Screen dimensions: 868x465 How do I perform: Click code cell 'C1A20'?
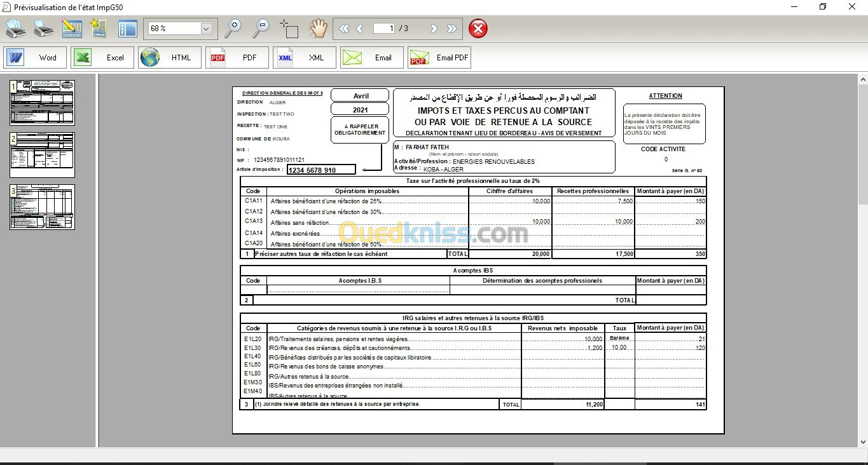click(254, 243)
